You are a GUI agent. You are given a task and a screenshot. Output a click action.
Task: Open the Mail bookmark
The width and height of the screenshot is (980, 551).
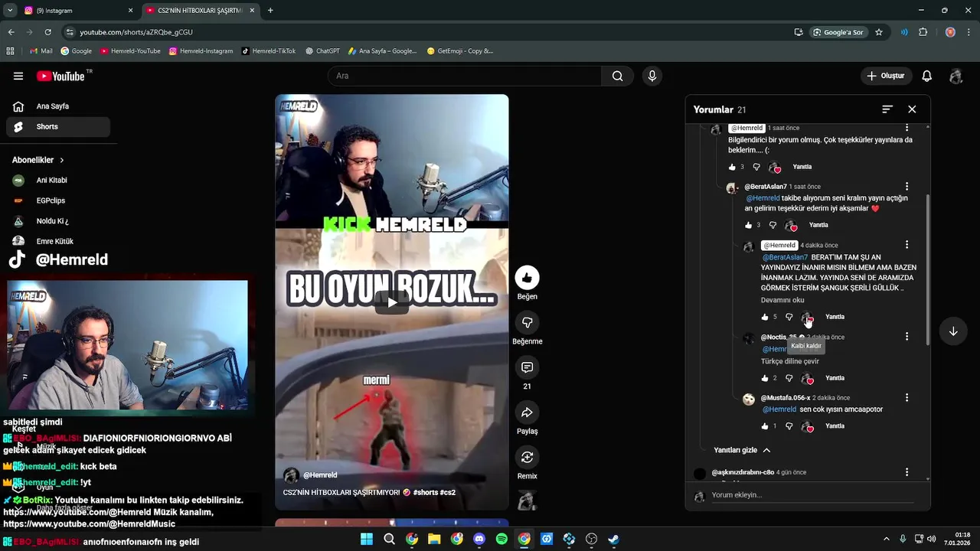tap(41, 51)
